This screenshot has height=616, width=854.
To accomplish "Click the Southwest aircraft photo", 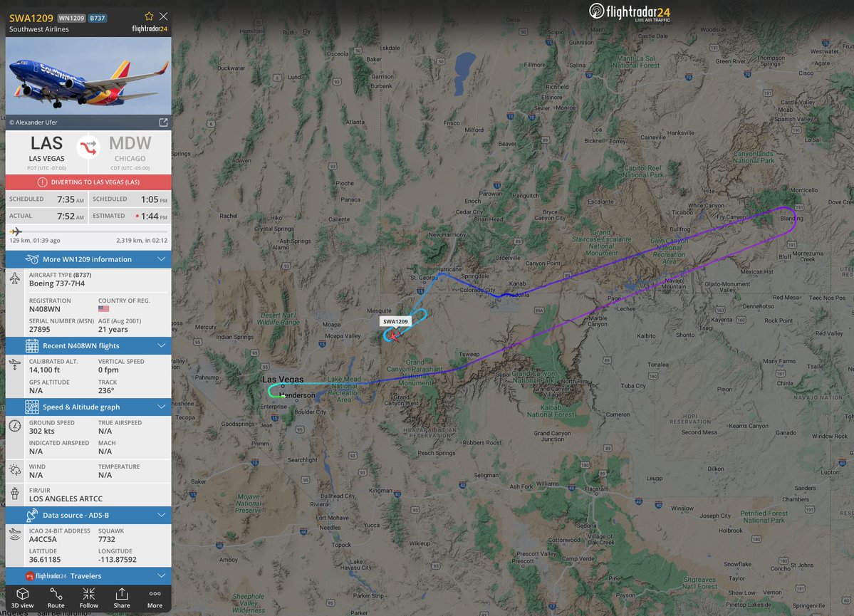I will (x=88, y=76).
